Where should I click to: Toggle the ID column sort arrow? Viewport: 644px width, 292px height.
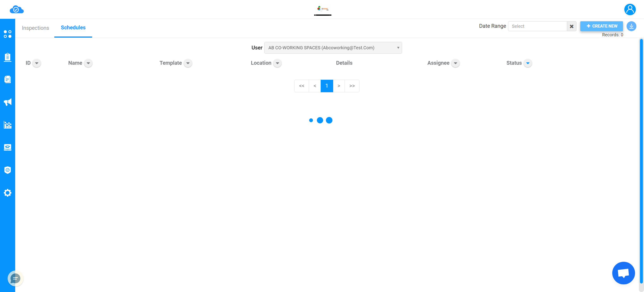[36, 63]
